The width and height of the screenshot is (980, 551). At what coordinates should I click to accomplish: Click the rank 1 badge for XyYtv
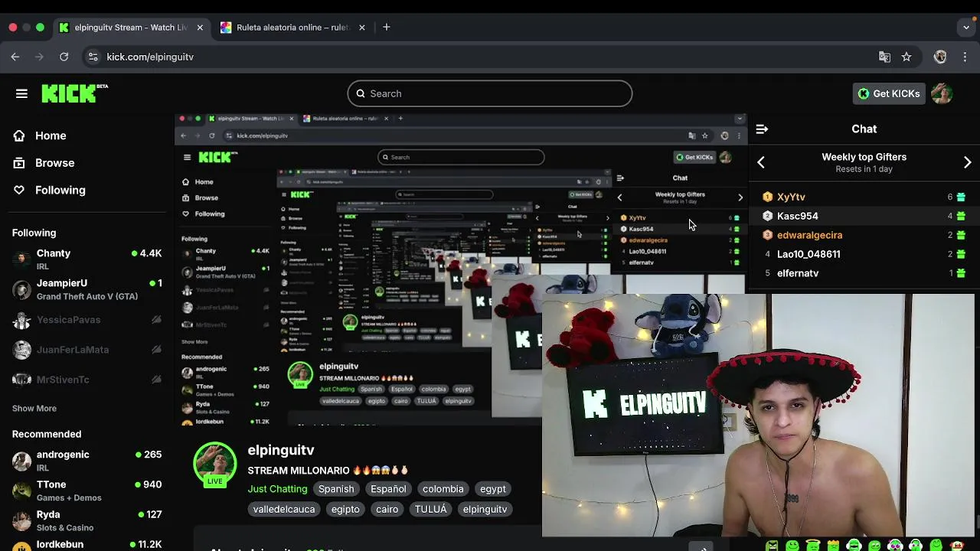click(767, 197)
